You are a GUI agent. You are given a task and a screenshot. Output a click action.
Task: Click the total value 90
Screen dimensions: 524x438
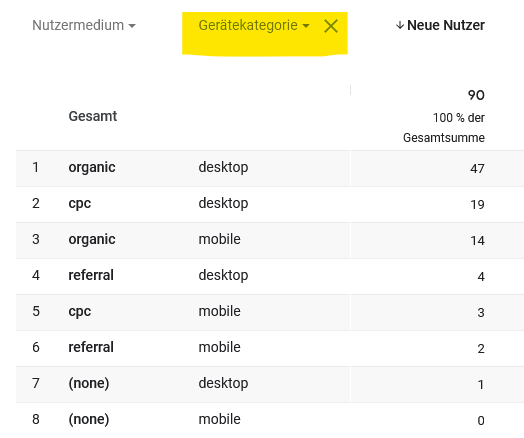476,95
